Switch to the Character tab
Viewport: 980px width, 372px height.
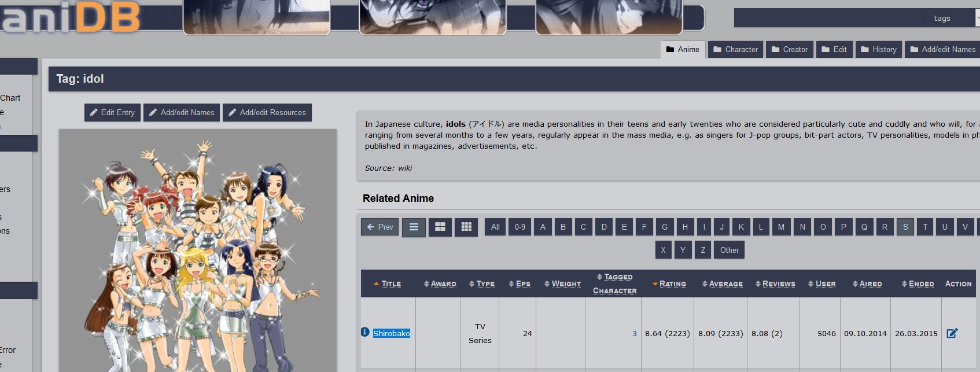[735, 50]
